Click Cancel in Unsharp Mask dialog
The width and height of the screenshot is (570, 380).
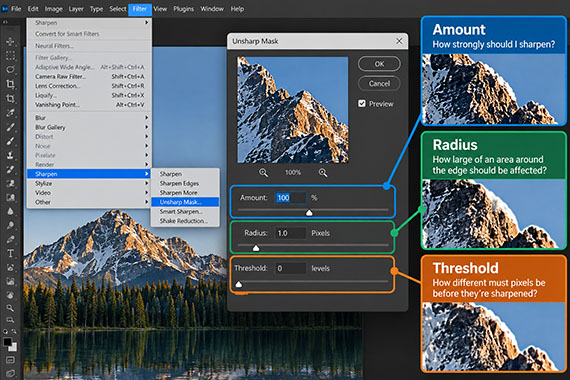379,84
